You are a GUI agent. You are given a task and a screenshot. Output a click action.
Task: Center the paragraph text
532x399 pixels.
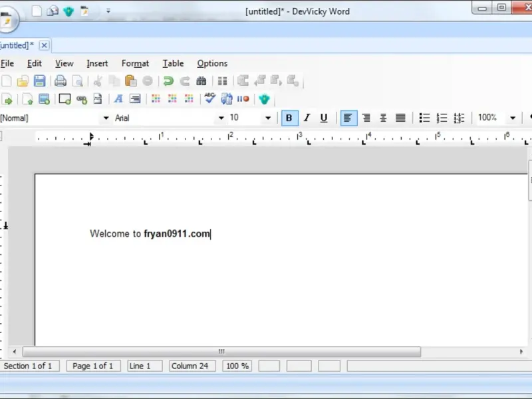point(383,118)
